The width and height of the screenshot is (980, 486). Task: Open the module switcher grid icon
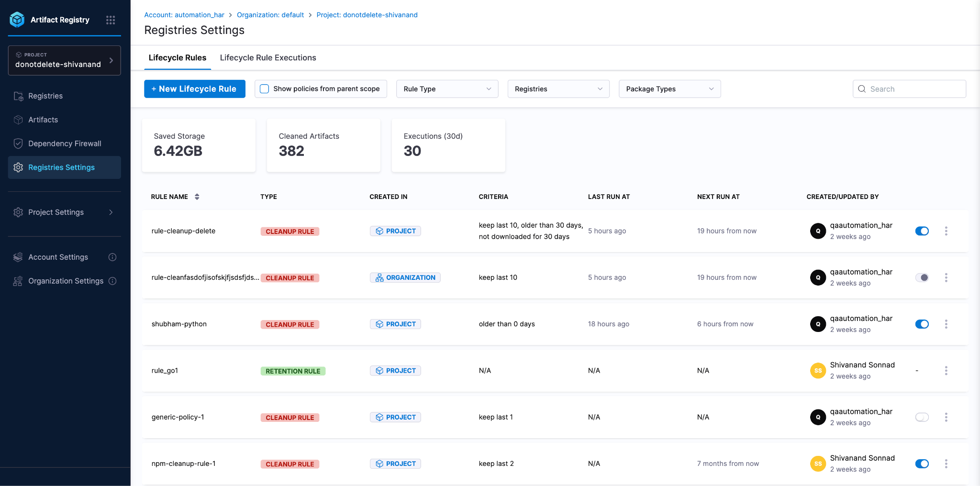(111, 20)
